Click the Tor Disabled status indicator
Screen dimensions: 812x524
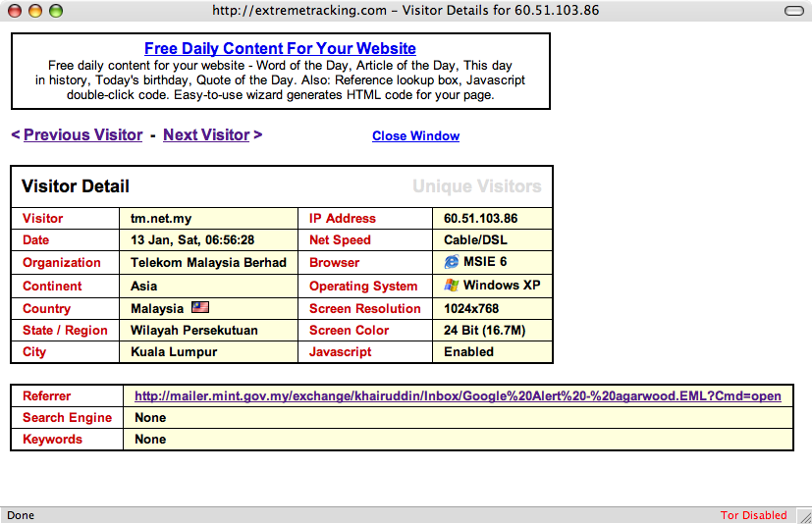pyautogui.click(x=753, y=515)
